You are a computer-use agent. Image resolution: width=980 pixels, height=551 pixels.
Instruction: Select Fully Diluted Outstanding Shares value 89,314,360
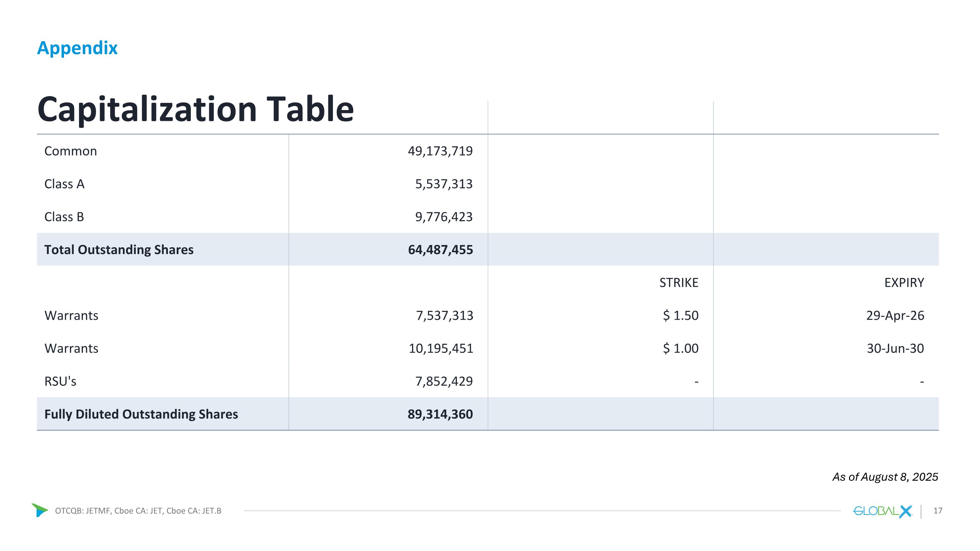(x=440, y=414)
